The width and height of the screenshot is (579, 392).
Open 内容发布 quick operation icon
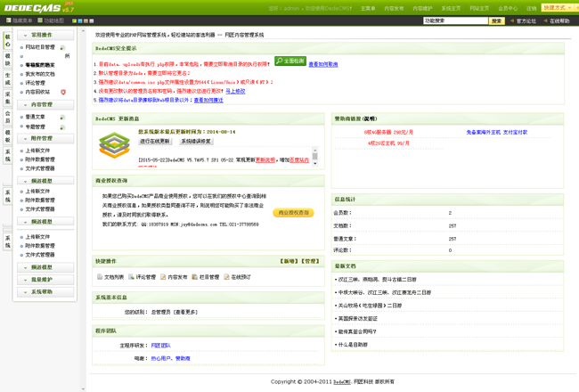coord(163,277)
